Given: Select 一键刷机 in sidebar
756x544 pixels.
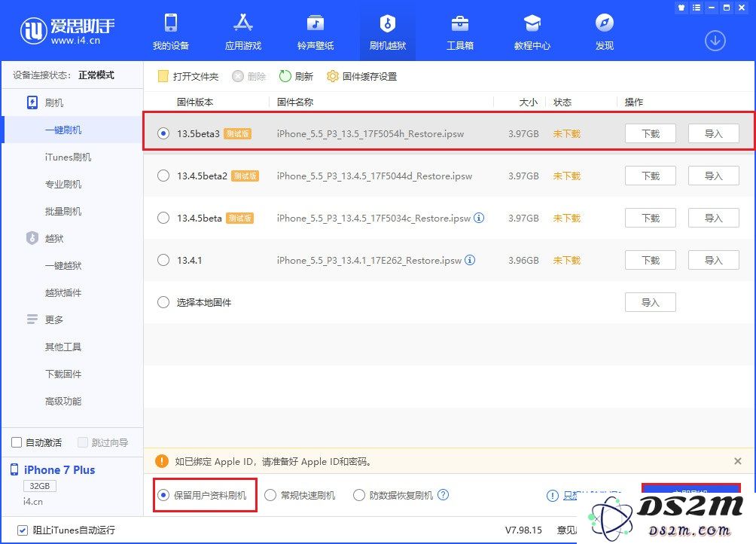Looking at the screenshot, I should pyautogui.click(x=63, y=130).
